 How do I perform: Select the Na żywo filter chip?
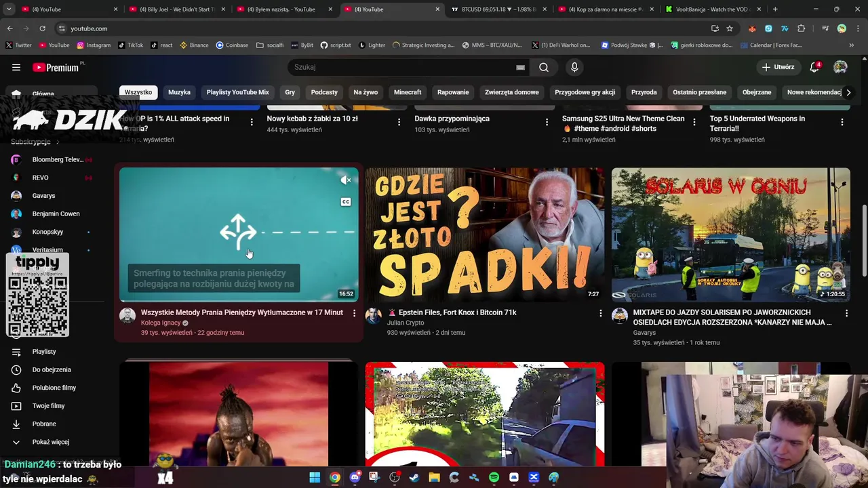[x=366, y=92]
